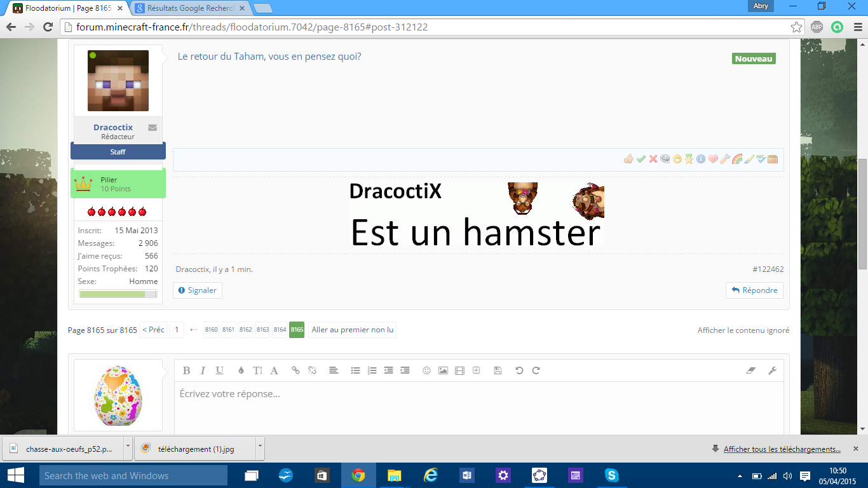This screenshot has height=488, width=868.
Task: Go to page 8164 in the pagination
Action: pyautogui.click(x=280, y=330)
